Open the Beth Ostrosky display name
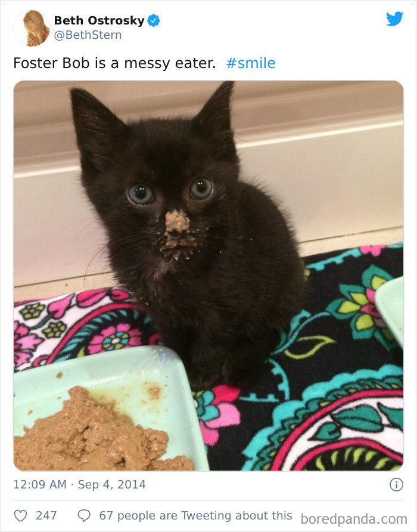 tap(99, 20)
